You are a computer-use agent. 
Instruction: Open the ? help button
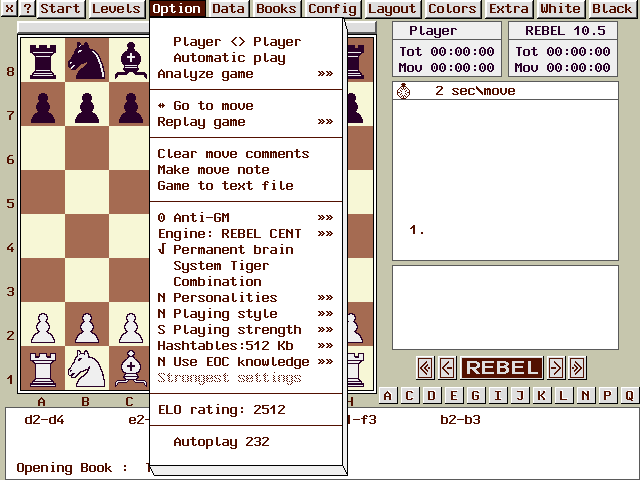coord(27,9)
